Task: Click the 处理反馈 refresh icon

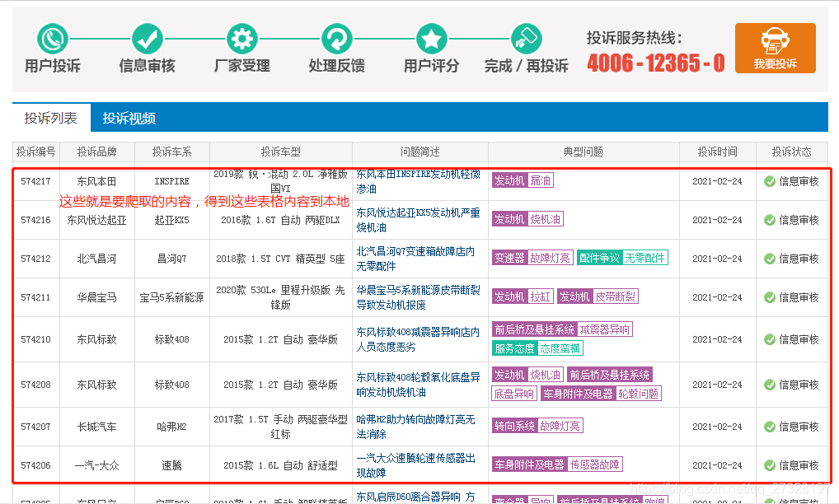Action: (x=336, y=39)
